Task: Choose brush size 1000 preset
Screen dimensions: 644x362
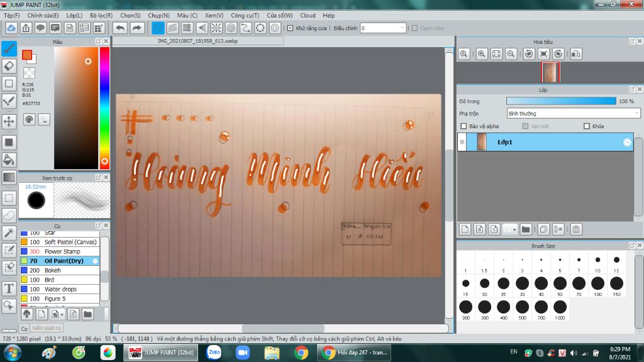Action: [560, 309]
